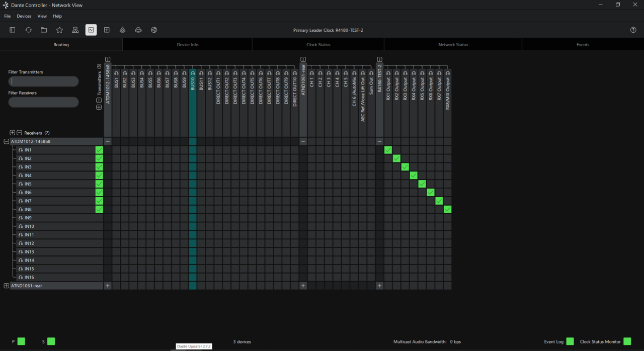Click the square plus grid toolbar icon
The width and height of the screenshot is (644, 351).
[107, 30]
